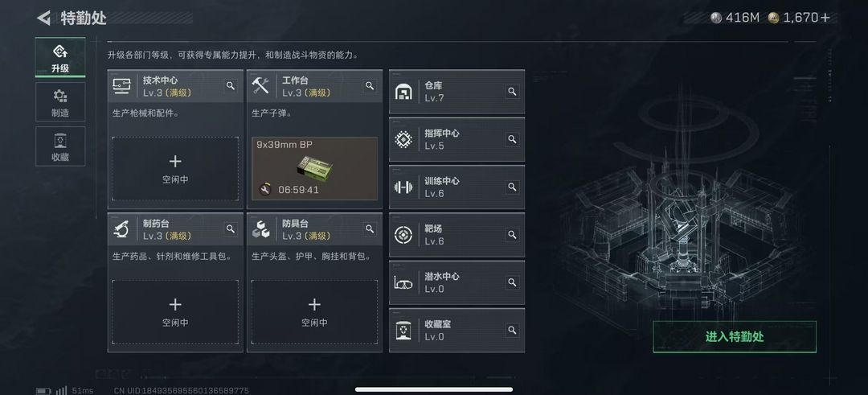Image resolution: width=868 pixels, height=395 pixels.
Task: Click the 潜水中心 diving mask icon
Action: [403, 282]
